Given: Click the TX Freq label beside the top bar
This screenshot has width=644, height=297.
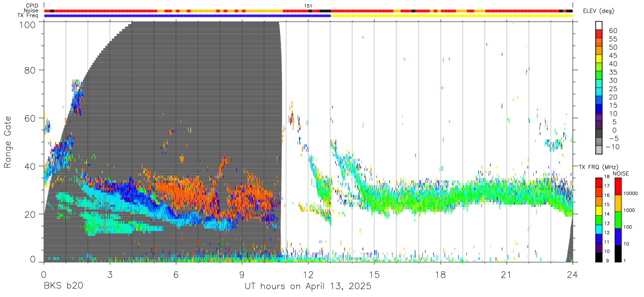Looking at the screenshot, I should (28, 16).
